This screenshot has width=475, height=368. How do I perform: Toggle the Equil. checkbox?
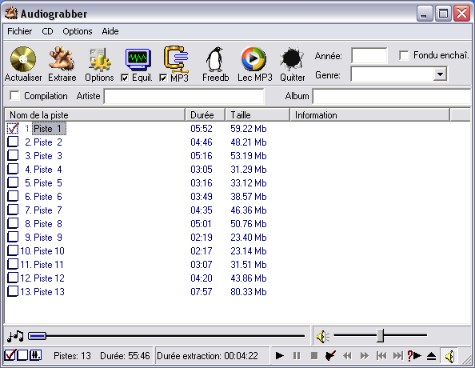click(x=124, y=78)
